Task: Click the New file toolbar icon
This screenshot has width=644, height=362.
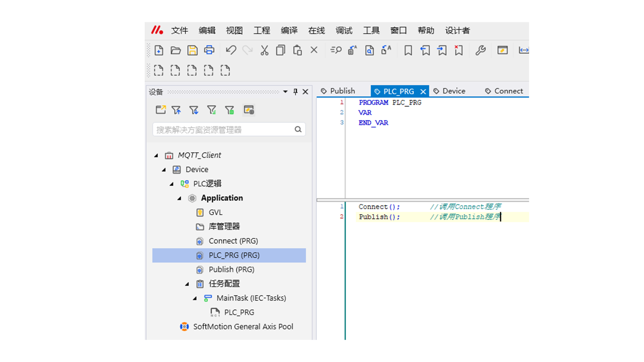Action: tap(159, 50)
